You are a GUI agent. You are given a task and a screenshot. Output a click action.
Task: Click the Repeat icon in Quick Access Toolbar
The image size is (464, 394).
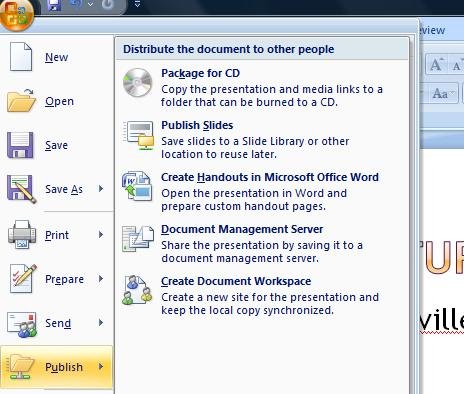(x=108, y=4)
